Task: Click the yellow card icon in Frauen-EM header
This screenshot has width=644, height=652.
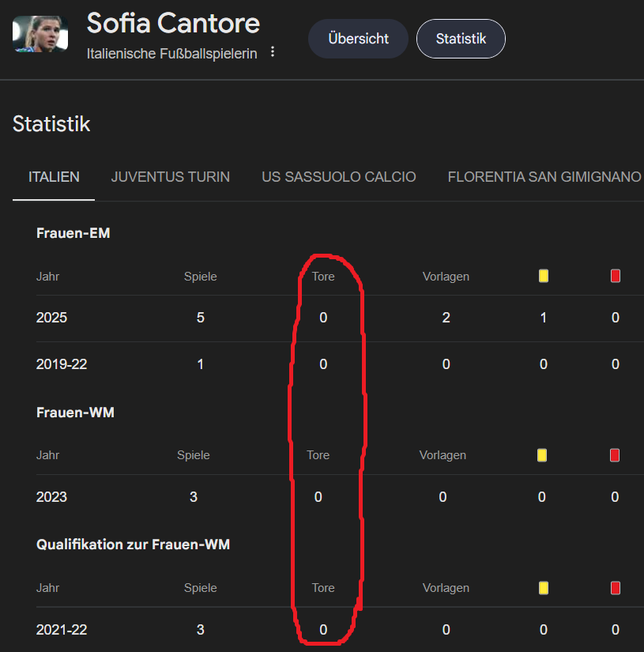Action: (x=544, y=276)
